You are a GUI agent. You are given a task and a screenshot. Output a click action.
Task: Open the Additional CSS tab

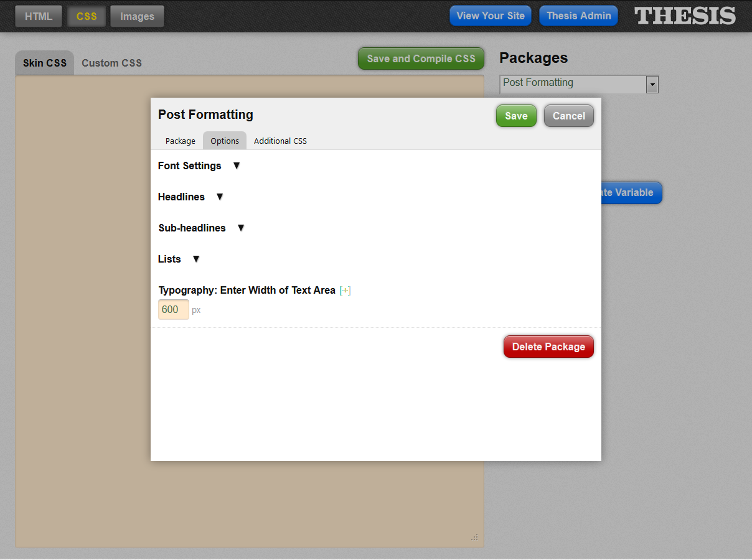tap(280, 141)
